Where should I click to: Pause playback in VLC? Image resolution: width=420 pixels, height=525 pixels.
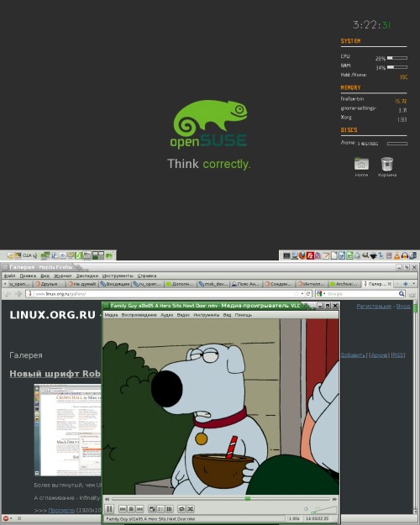[109, 509]
